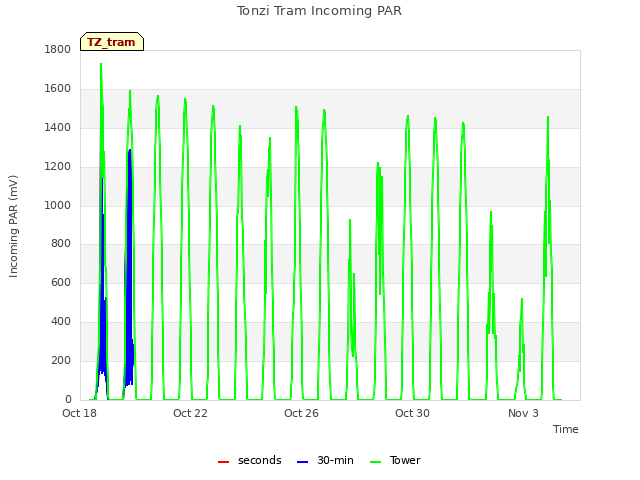Viewport: 640px width, 480px height.
Task: Click the blue 30-min peak near 1290
Action: [130, 150]
